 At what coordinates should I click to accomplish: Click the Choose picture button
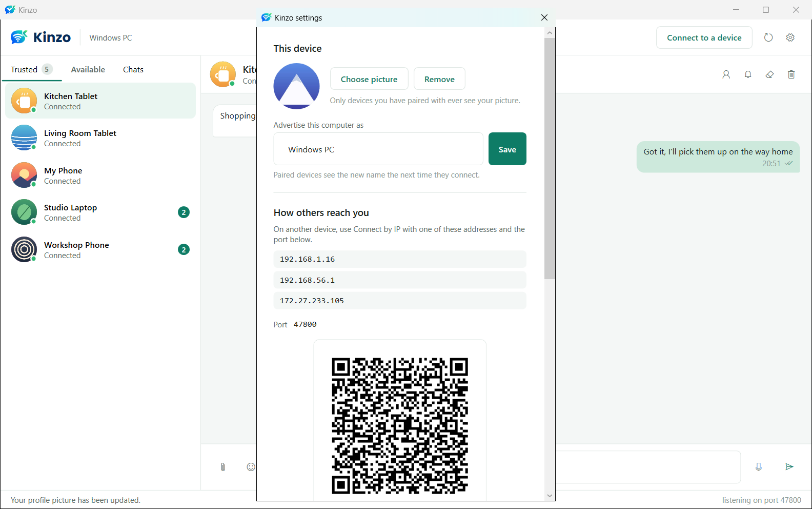(369, 79)
